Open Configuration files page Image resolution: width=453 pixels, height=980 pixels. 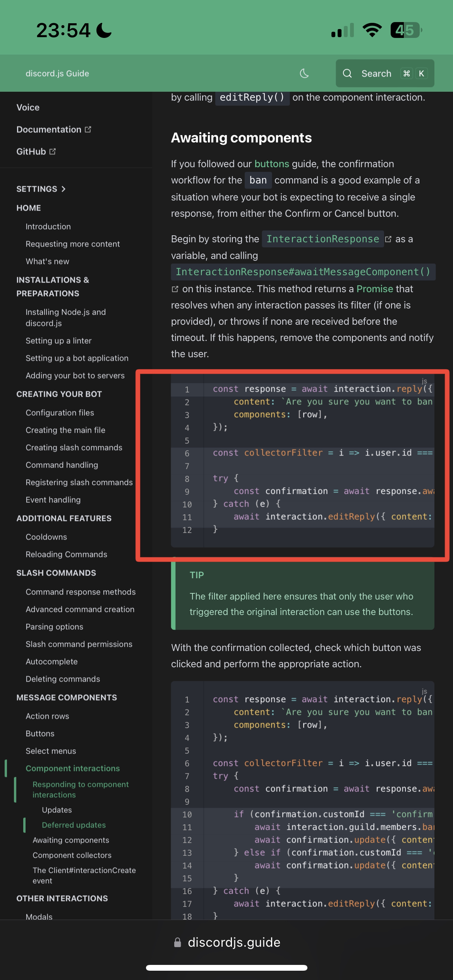[x=60, y=413]
